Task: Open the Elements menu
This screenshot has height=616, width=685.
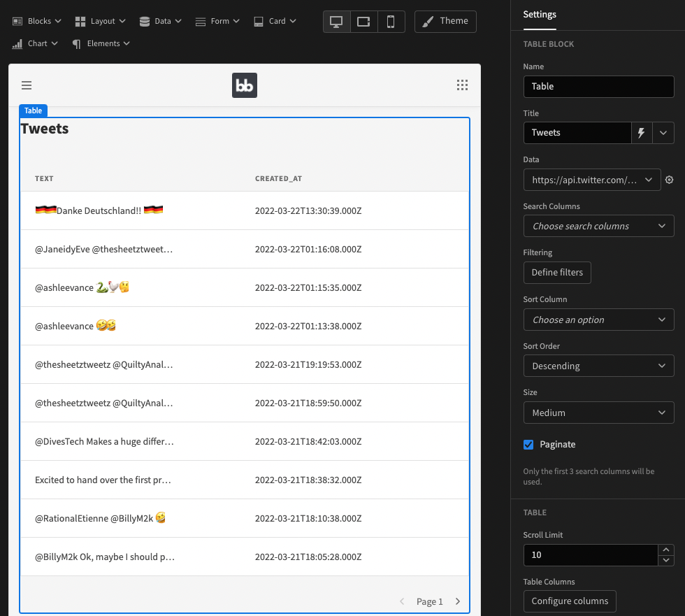Action: [x=101, y=43]
